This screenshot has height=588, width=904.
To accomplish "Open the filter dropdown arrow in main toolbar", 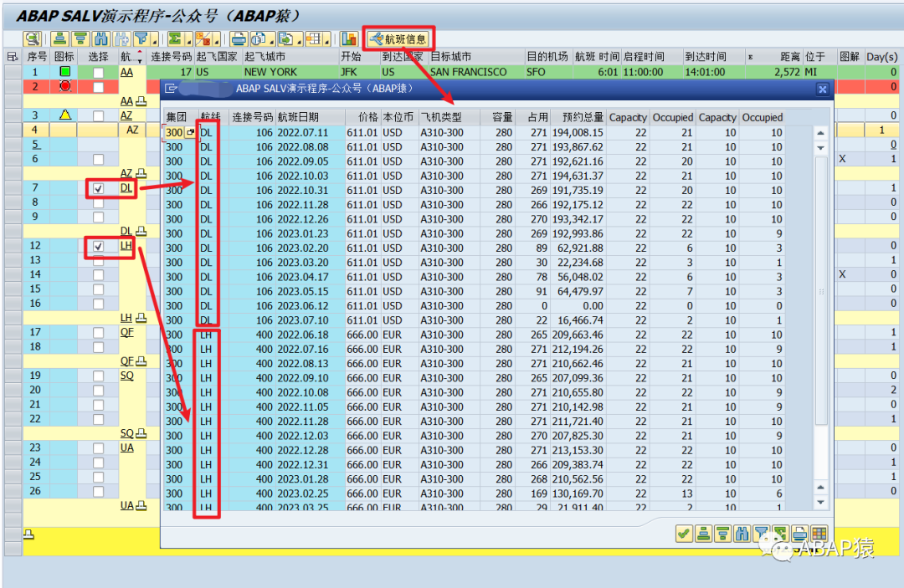I will (154, 40).
